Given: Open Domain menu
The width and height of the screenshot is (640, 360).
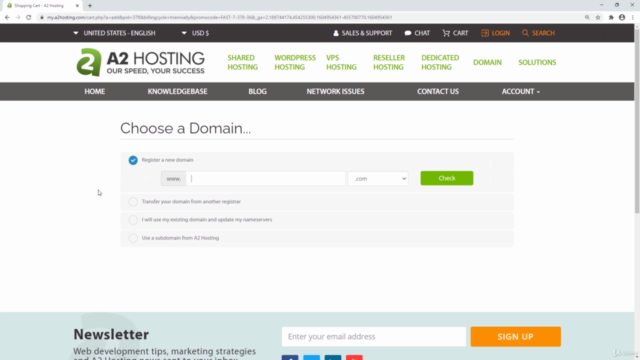Looking at the screenshot, I should [487, 62].
